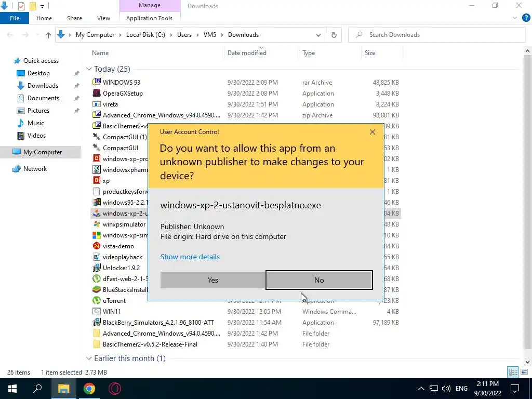This screenshot has height=399, width=532.
Task: Open address bar history dropdown
Action: tap(318, 35)
